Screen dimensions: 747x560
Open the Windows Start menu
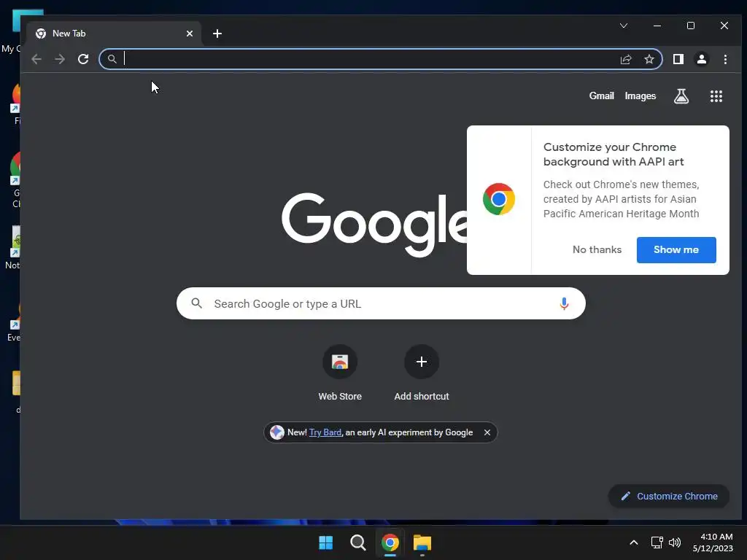[326, 542]
